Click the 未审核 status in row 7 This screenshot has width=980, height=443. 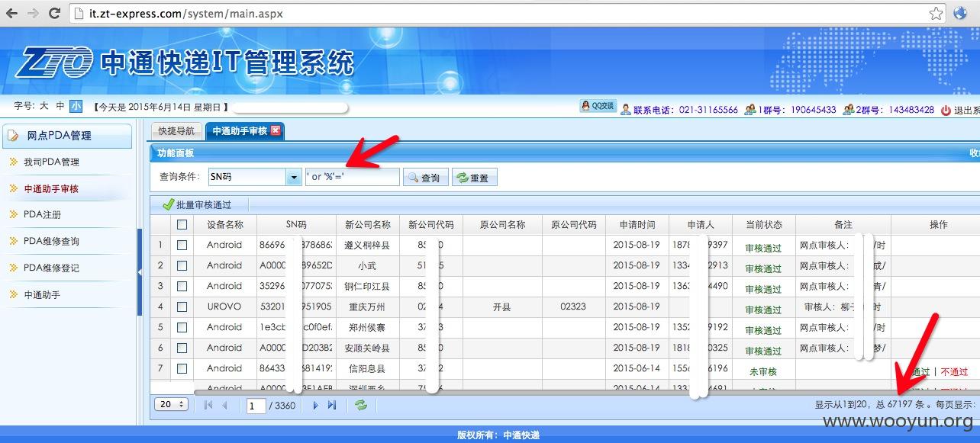pos(763,371)
